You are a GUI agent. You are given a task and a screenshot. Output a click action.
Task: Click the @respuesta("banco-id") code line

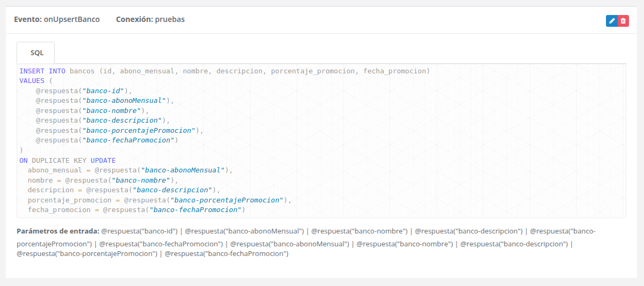tap(84, 91)
